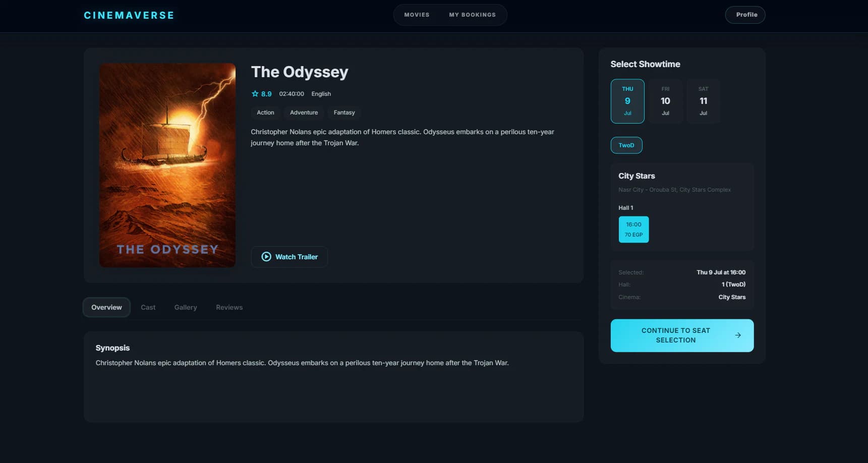Switch to the Overview tab
Viewport: 868px width, 463px height.
tap(106, 307)
